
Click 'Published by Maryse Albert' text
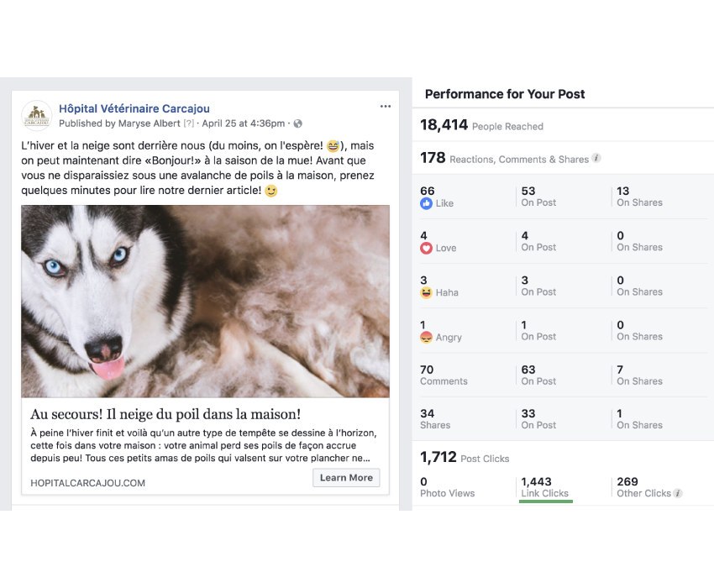click(x=120, y=123)
